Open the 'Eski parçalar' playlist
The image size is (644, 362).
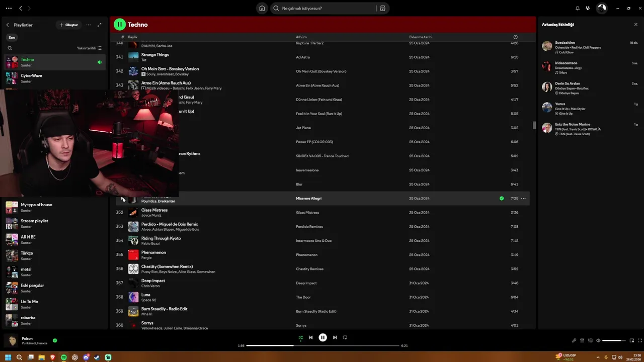pos(55,288)
